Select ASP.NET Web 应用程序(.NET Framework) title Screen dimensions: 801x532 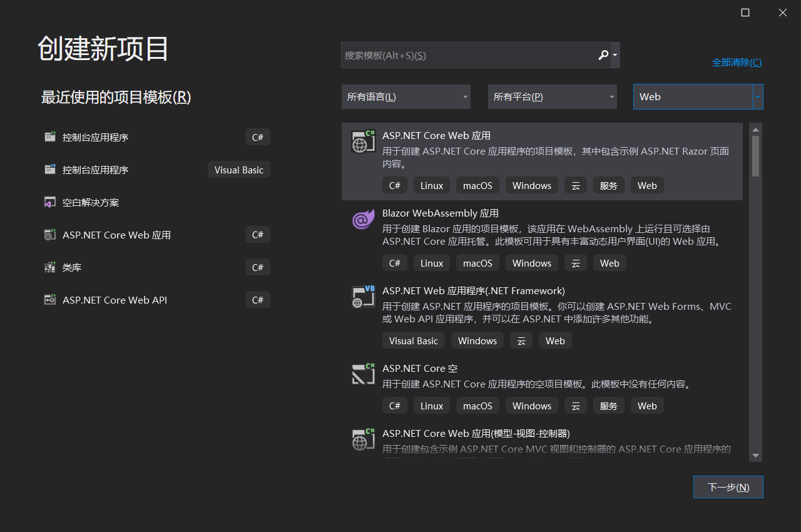click(x=474, y=291)
